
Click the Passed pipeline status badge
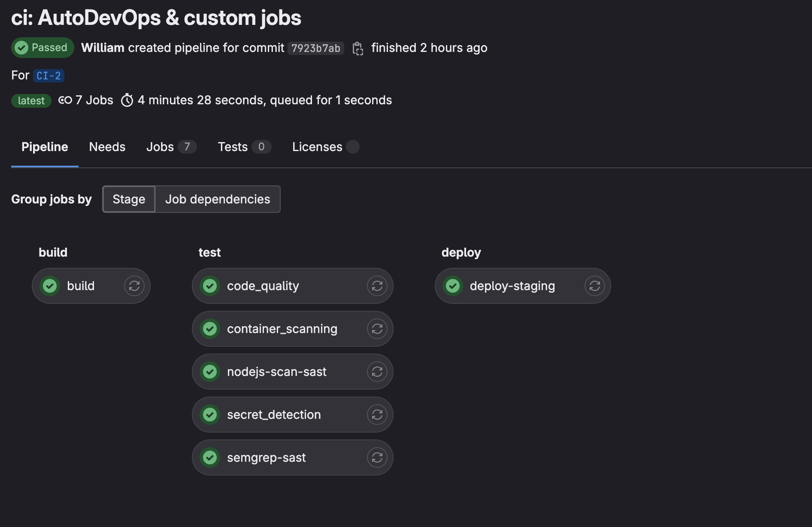click(x=42, y=48)
